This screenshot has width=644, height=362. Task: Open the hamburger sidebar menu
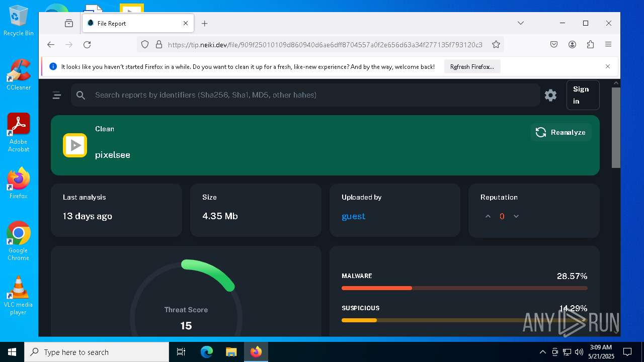point(57,95)
